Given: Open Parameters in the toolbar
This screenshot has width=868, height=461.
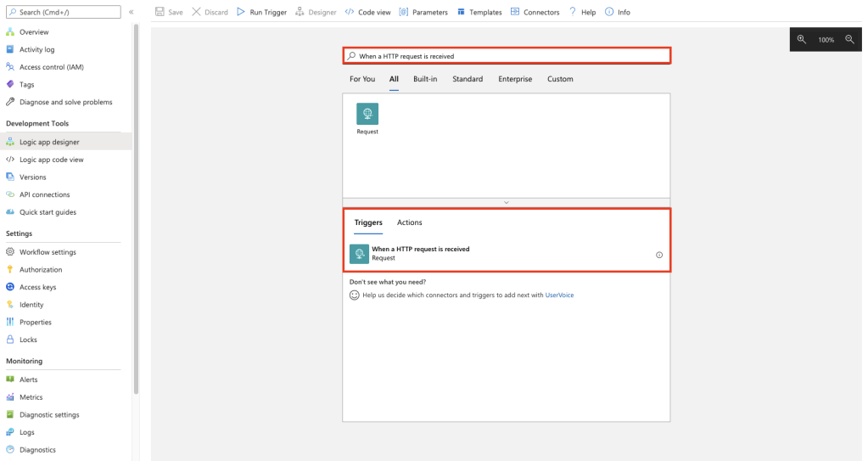Looking at the screenshot, I should [423, 13].
